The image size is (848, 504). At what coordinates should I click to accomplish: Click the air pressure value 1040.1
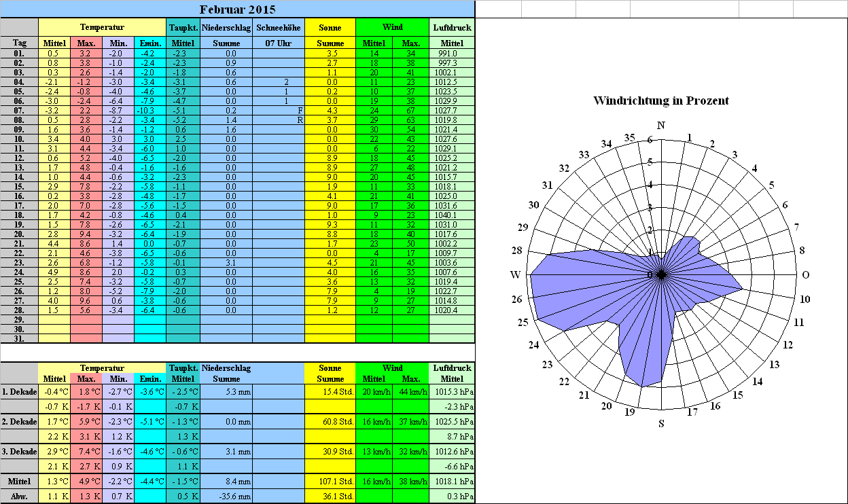452,215
